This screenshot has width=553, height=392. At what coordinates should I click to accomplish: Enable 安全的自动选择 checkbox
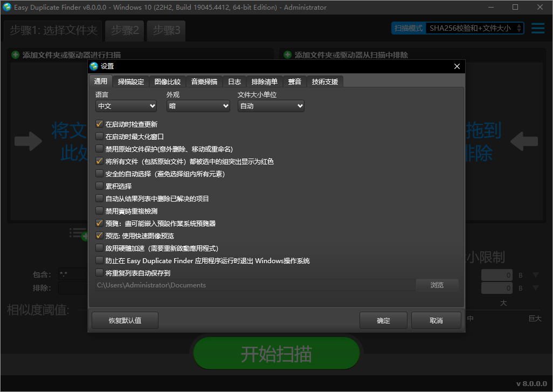(100, 174)
